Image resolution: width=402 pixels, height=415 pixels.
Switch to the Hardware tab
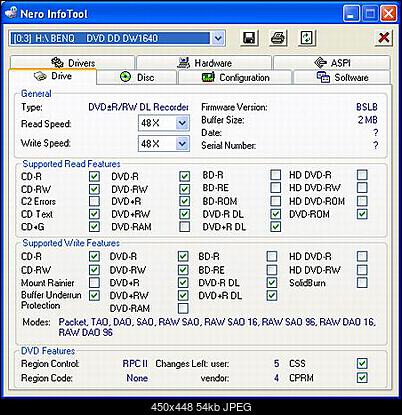pyautogui.click(x=204, y=62)
